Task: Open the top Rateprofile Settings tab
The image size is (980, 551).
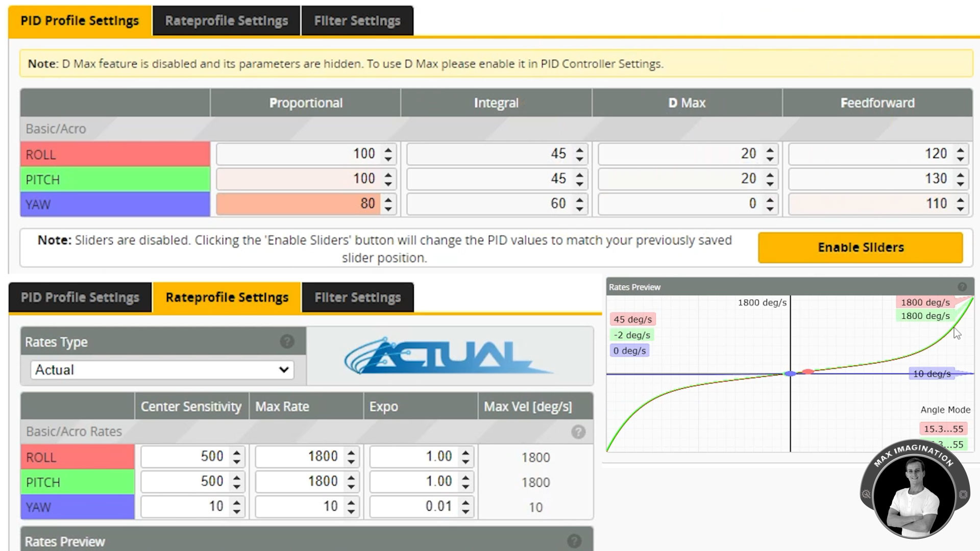Action: click(226, 21)
